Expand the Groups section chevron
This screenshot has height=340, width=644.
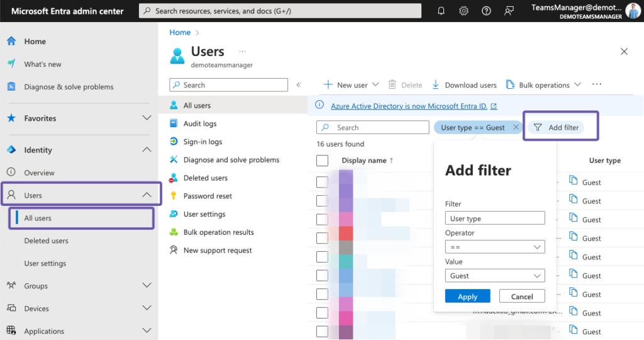coord(147,285)
